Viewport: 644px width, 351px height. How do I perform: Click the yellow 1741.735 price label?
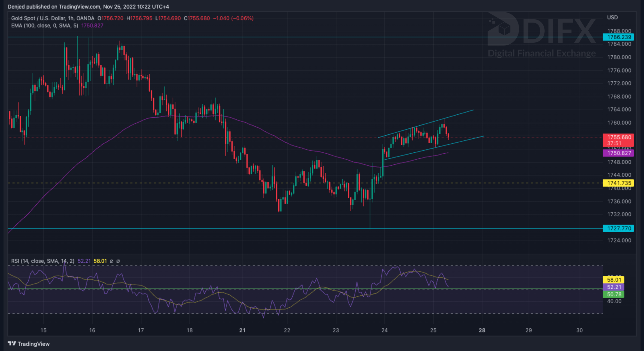point(619,183)
